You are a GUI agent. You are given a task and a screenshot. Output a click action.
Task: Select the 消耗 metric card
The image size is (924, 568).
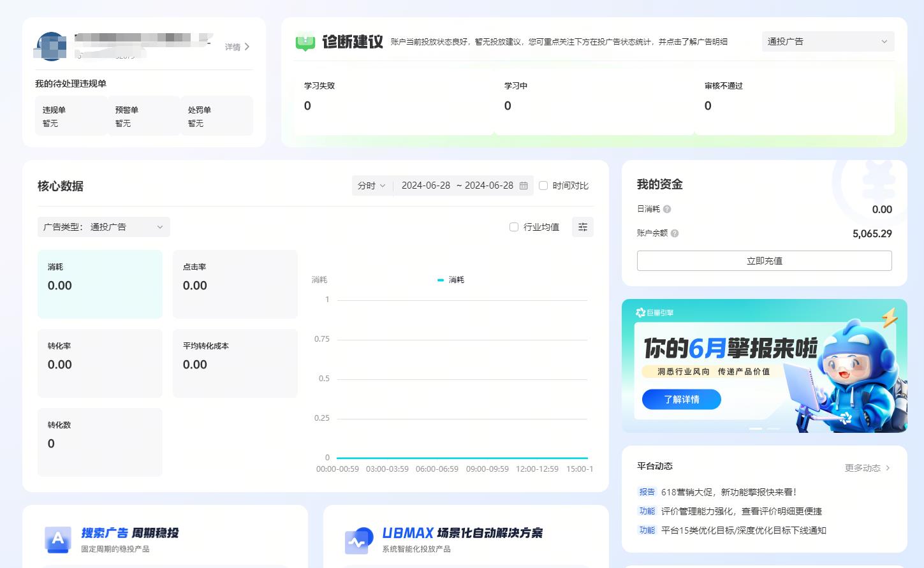coord(100,284)
